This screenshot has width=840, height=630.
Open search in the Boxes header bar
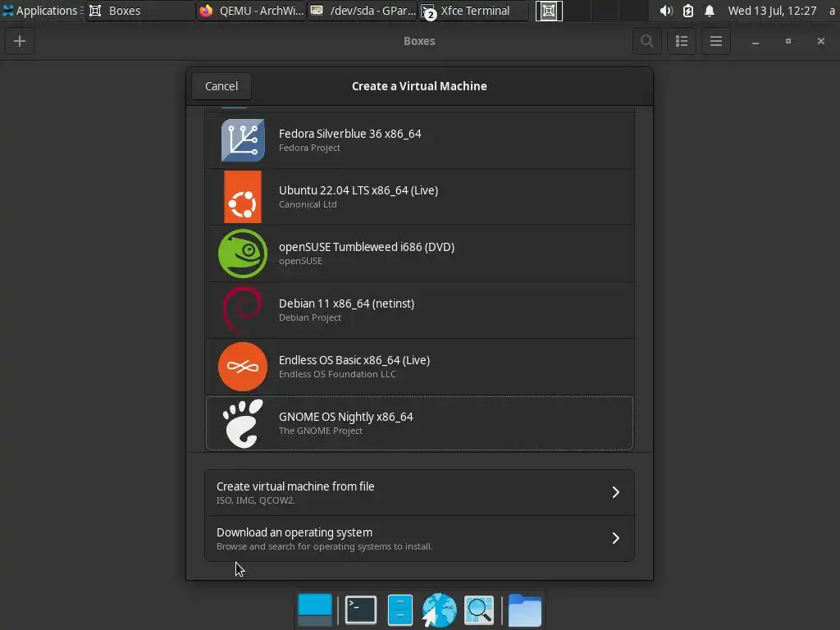tap(646, 41)
